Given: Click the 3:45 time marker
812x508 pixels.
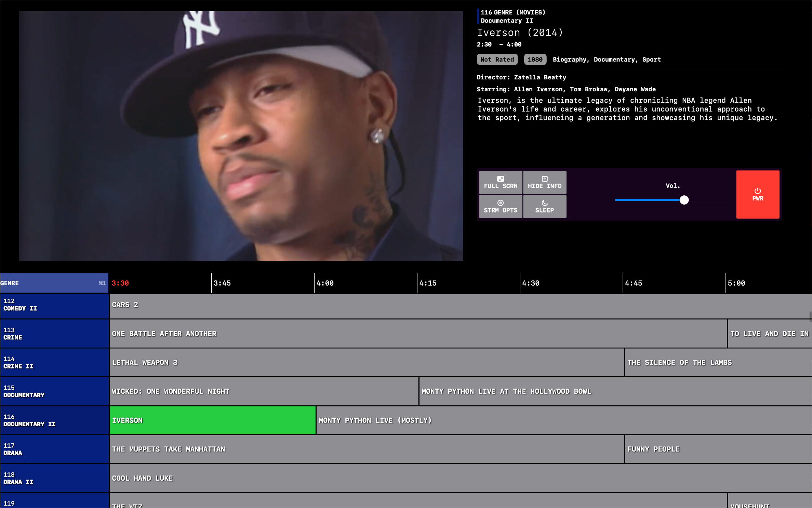Looking at the screenshot, I should [222, 283].
